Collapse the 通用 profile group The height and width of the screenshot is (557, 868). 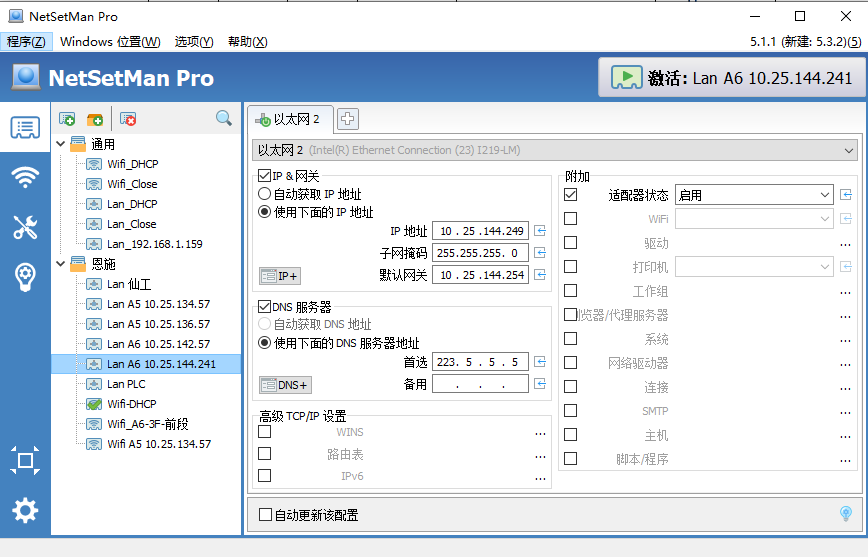(61, 144)
